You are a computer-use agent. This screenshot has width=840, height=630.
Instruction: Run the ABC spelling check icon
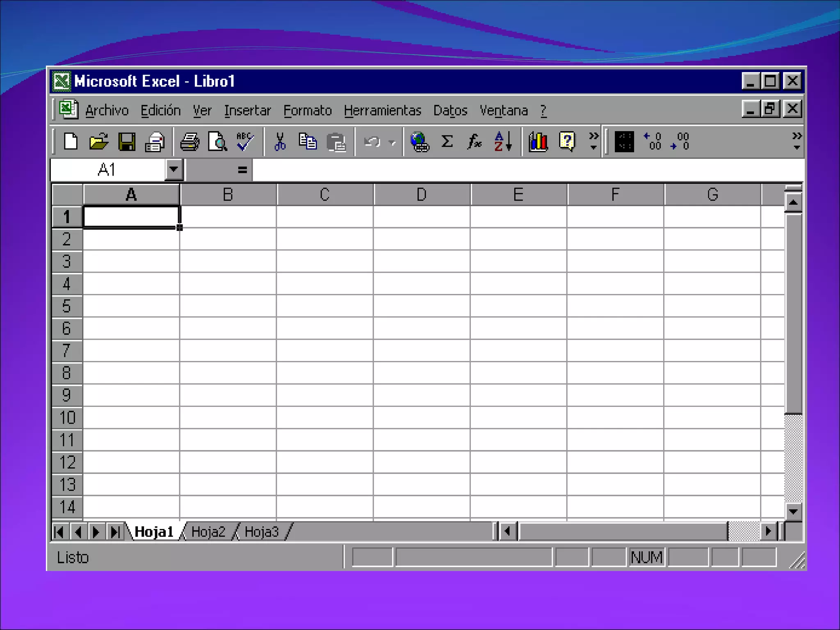[x=245, y=142]
